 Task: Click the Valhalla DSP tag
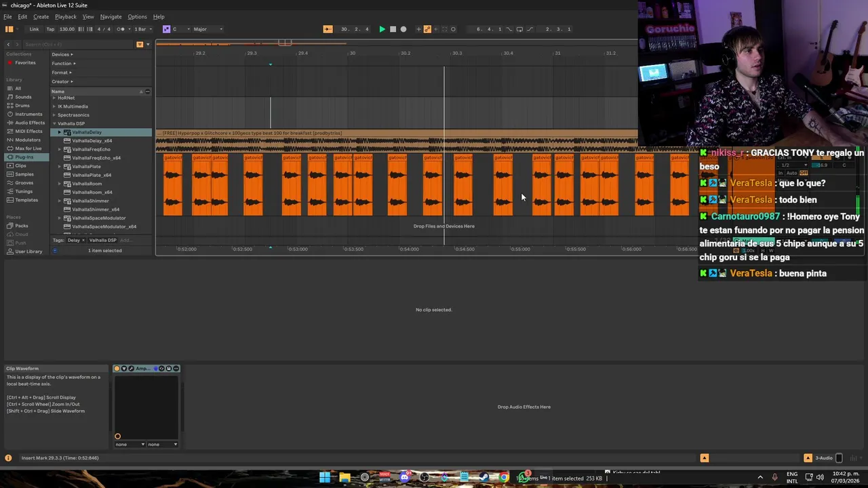pos(102,240)
